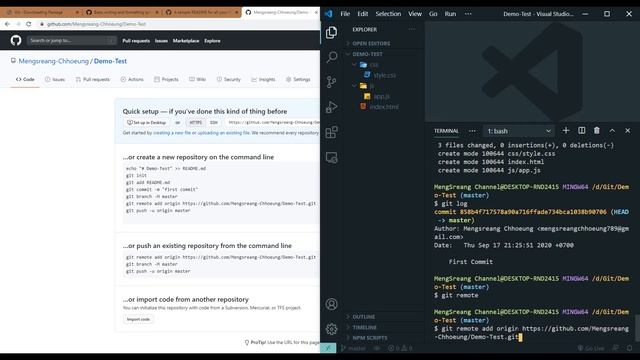Open the Remote Explorer icon in activity bar

(331, 158)
